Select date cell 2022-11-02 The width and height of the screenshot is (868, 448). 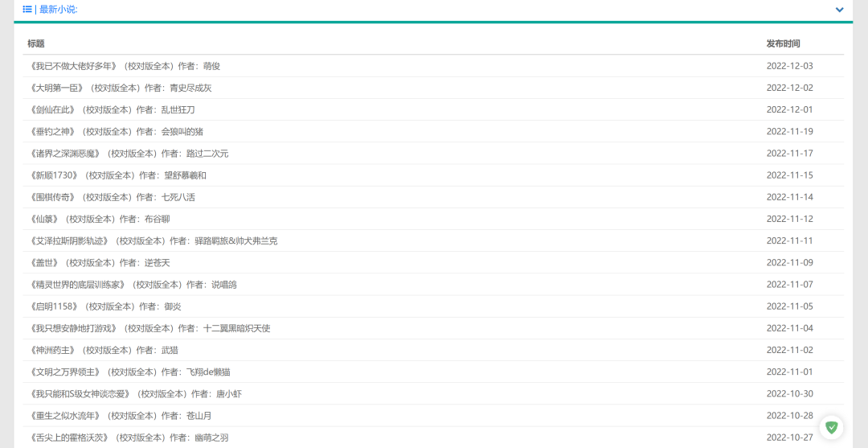pyautogui.click(x=790, y=350)
